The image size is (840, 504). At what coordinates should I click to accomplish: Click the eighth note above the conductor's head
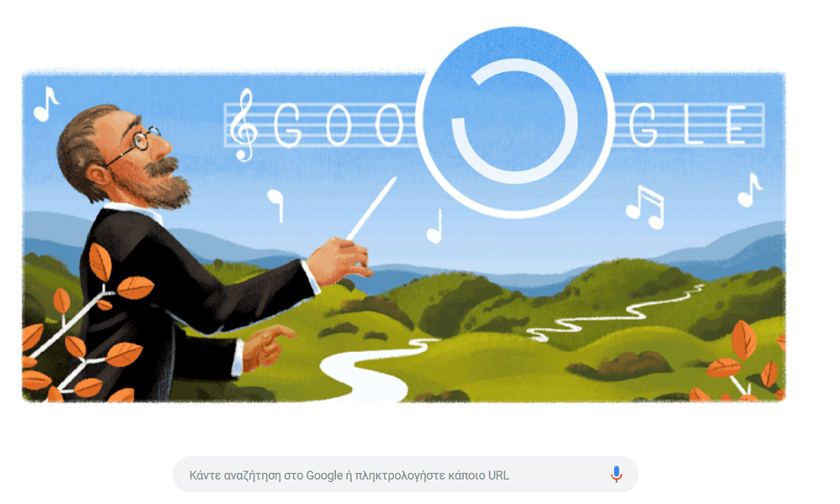click(45, 104)
